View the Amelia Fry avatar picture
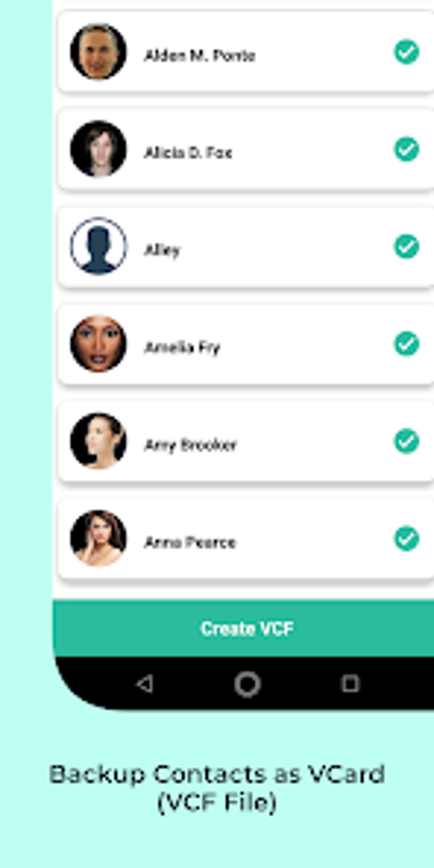The height and width of the screenshot is (868, 434). tap(98, 343)
